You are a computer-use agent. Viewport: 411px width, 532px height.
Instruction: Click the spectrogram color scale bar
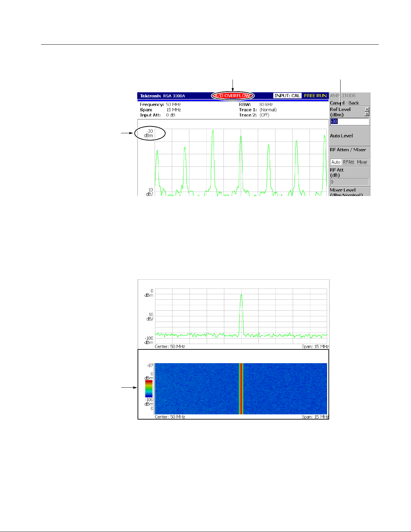[149, 389]
